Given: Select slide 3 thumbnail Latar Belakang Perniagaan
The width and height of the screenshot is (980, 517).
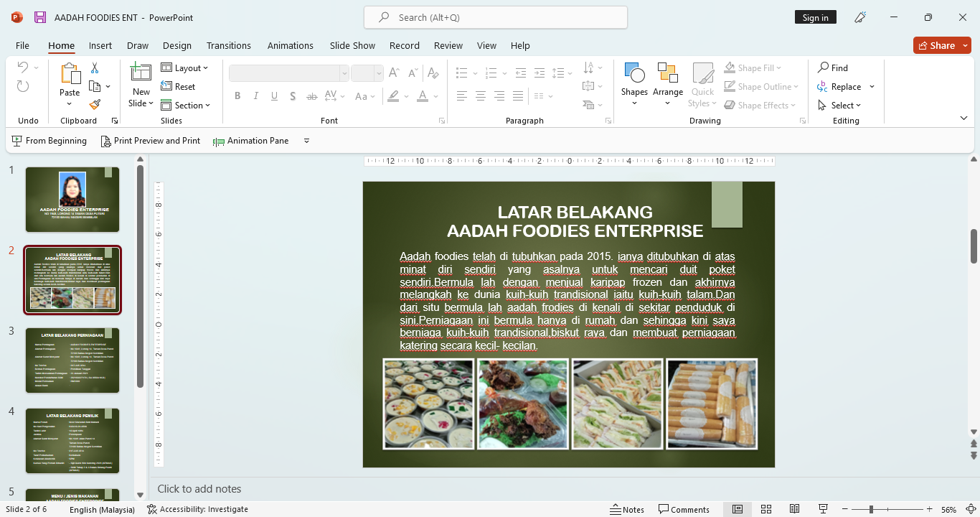Looking at the screenshot, I should click(72, 360).
